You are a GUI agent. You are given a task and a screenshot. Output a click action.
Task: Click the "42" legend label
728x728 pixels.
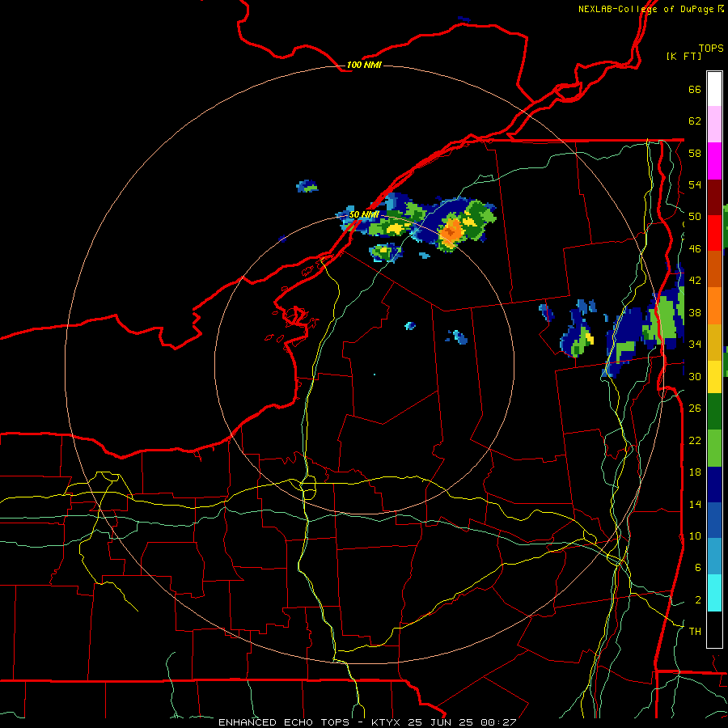click(695, 280)
